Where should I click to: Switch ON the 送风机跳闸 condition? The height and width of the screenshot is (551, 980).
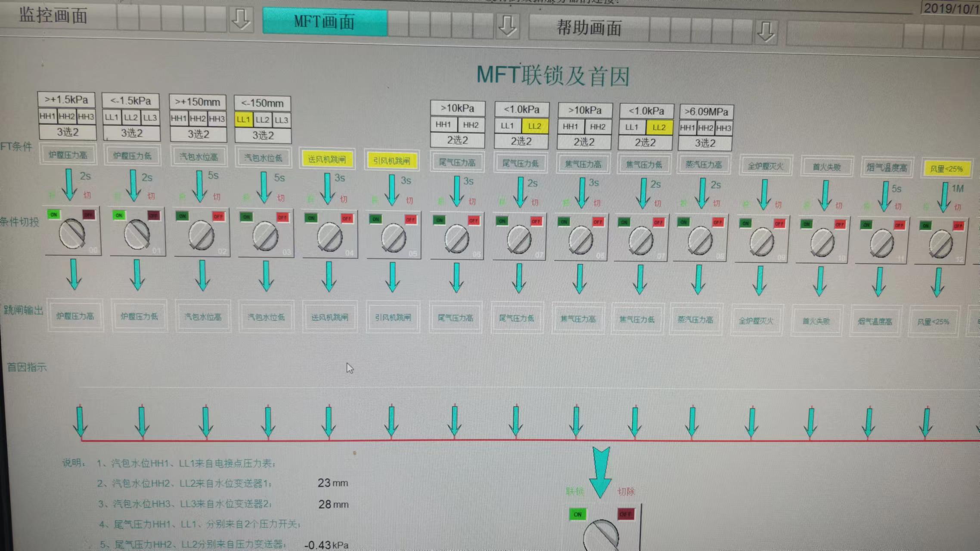[311, 218]
